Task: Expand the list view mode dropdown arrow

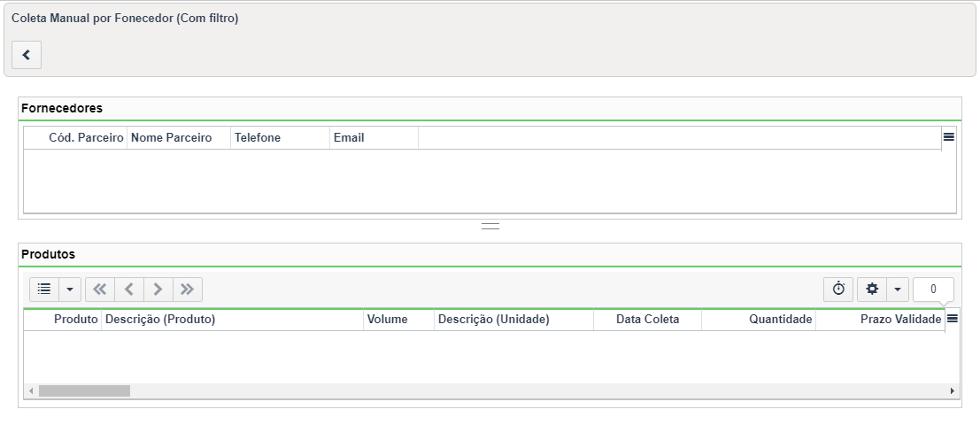Action: [69, 289]
